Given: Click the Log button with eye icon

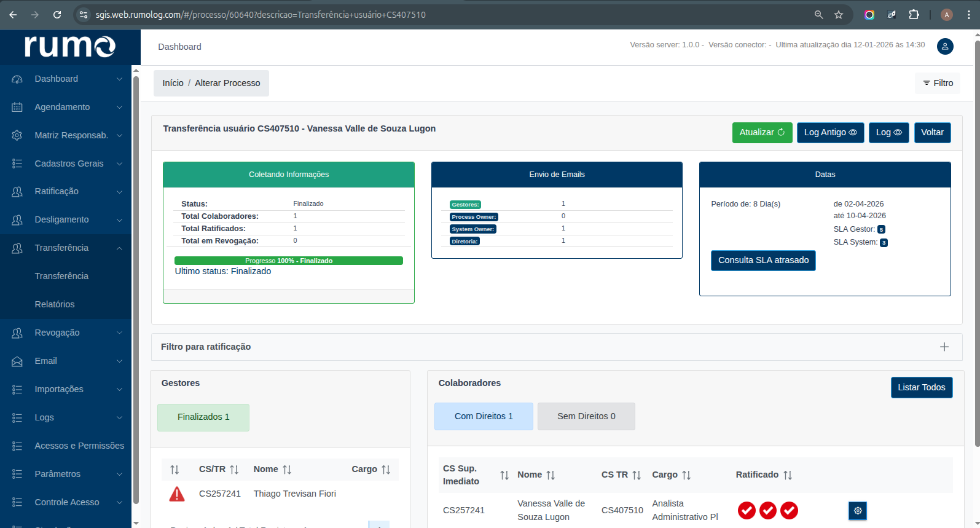Looking at the screenshot, I should tap(888, 133).
